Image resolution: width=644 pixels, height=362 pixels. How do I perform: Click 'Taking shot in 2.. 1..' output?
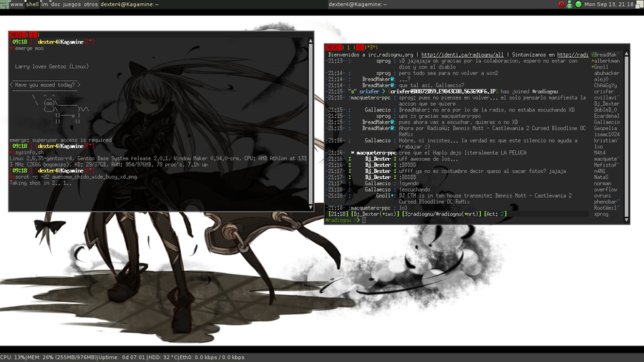[x=41, y=183]
